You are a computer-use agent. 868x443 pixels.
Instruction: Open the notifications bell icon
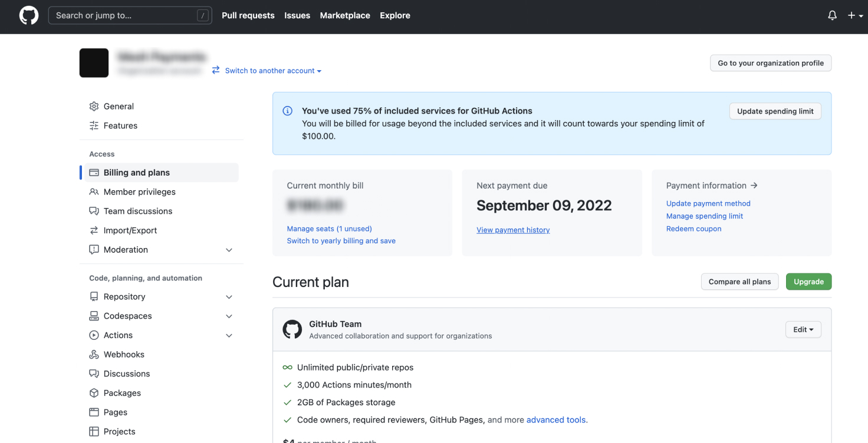(832, 16)
